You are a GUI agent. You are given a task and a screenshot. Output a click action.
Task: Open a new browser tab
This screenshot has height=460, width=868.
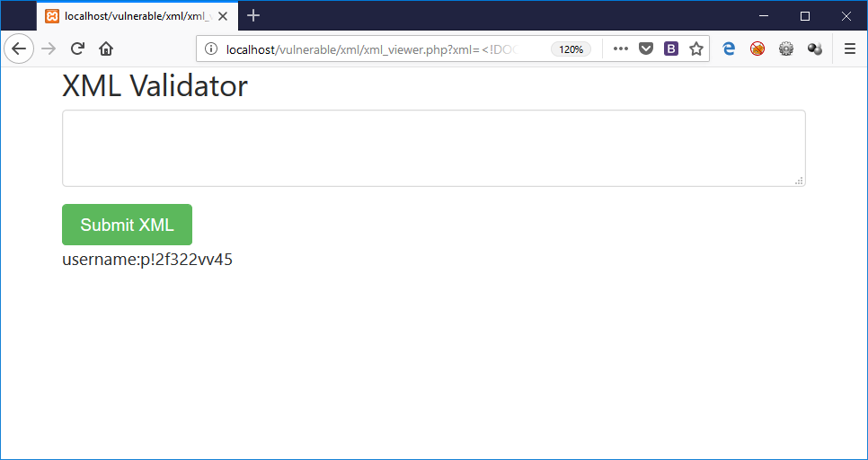click(x=253, y=15)
